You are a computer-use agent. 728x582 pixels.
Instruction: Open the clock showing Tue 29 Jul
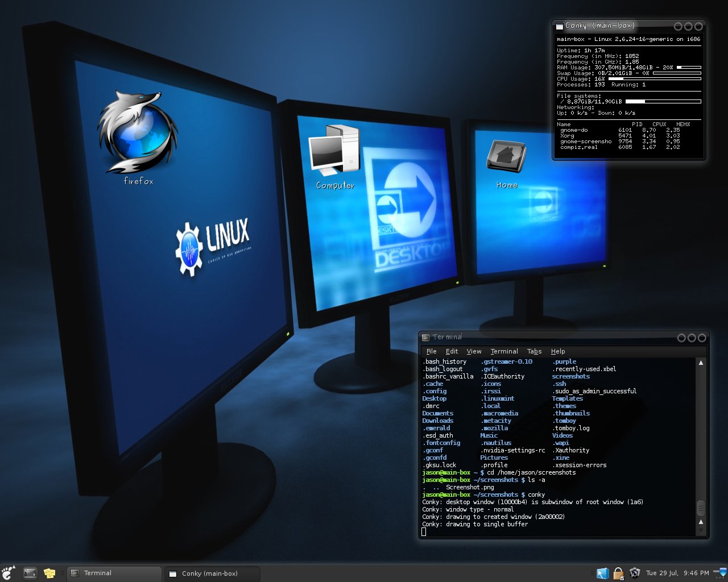tap(677, 573)
